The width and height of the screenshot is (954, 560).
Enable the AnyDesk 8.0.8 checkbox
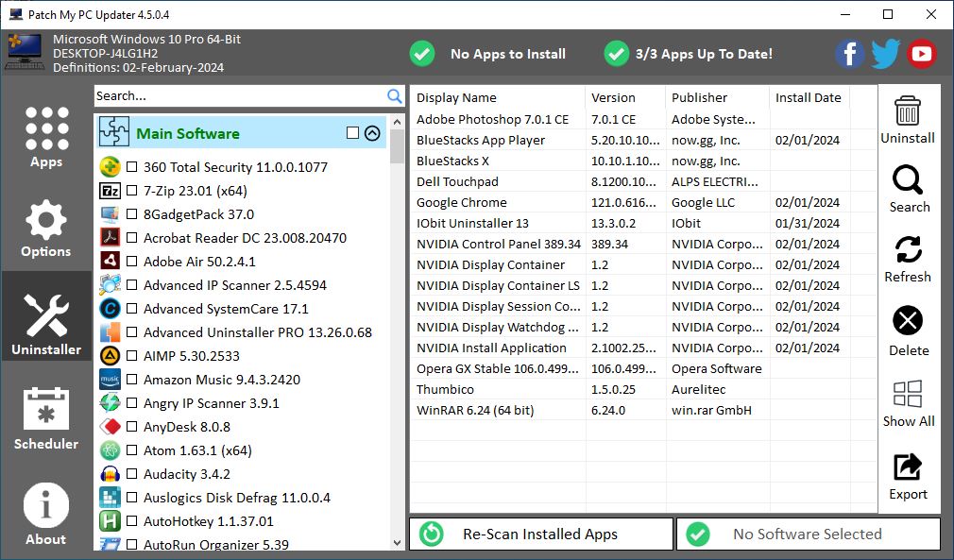pos(131,427)
